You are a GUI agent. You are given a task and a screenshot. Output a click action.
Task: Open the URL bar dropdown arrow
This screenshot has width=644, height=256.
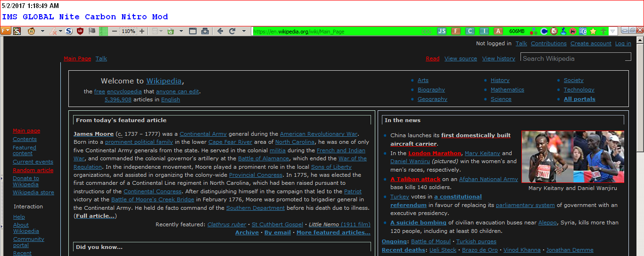point(613,31)
